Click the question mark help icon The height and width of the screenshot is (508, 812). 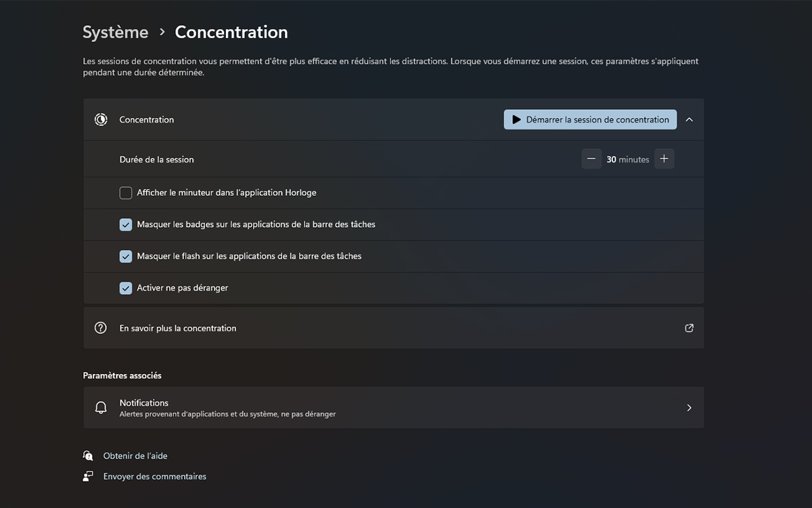tap(101, 328)
